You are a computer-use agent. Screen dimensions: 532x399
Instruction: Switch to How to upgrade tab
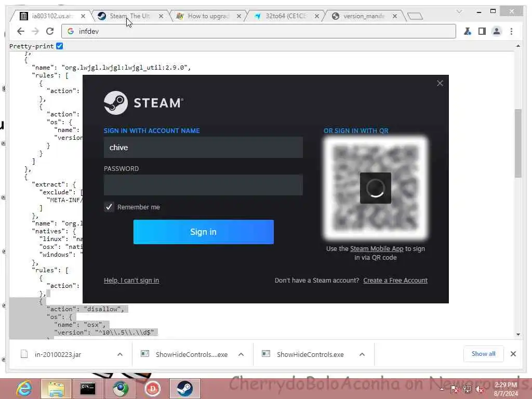203,16
